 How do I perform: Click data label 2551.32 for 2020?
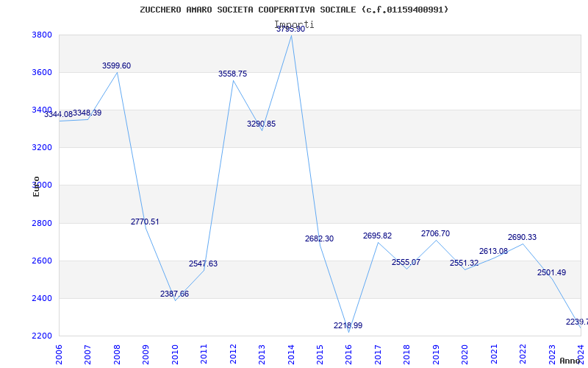[x=465, y=263]
